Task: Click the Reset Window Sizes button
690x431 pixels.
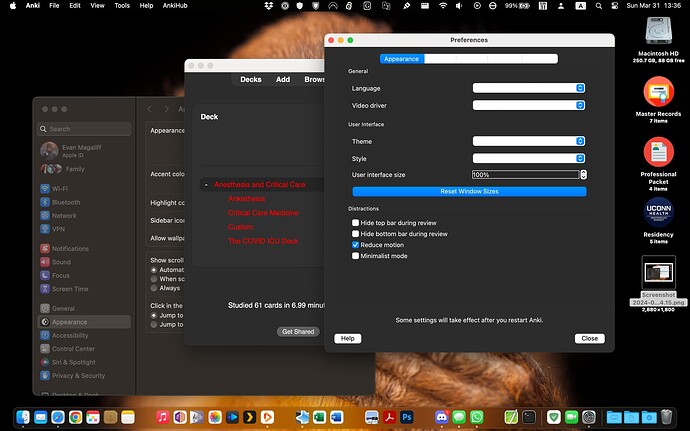Action: (x=469, y=192)
